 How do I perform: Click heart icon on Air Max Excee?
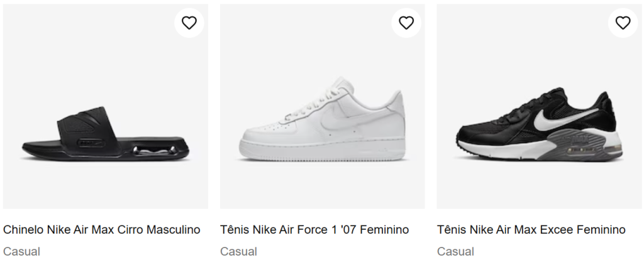point(623,23)
